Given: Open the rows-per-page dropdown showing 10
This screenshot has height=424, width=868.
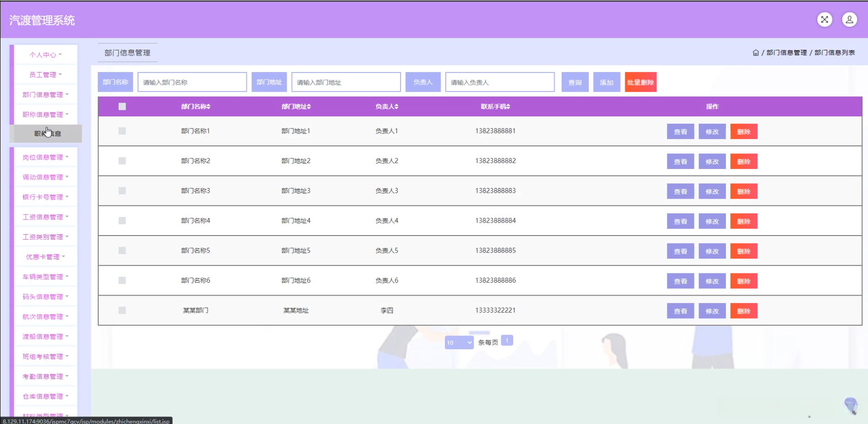Looking at the screenshot, I should point(459,342).
